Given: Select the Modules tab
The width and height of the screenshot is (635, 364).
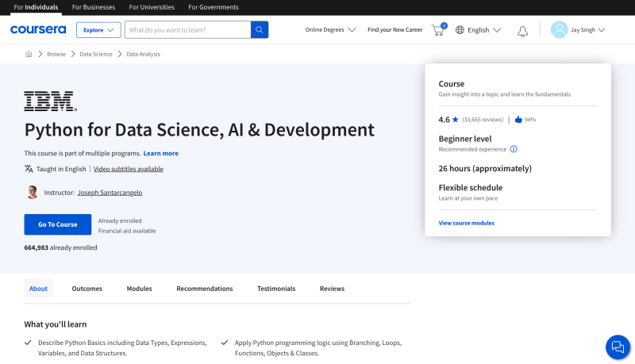Looking at the screenshot, I should (140, 289).
